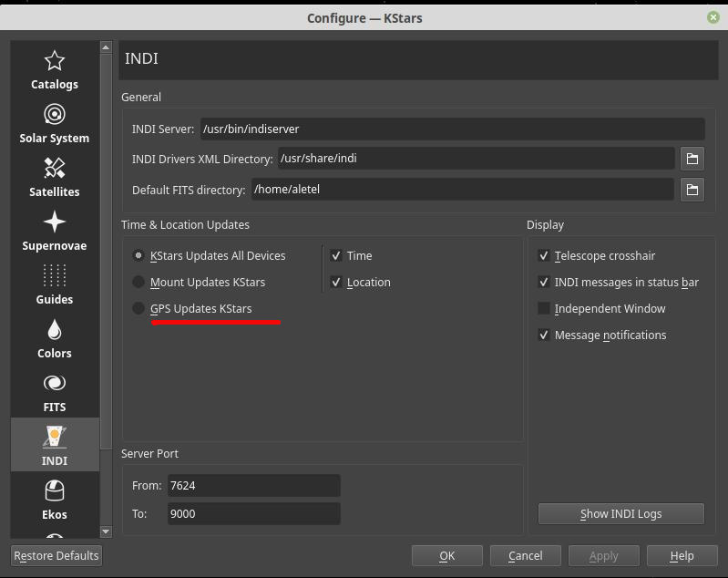
Task: Click the OK button
Action: [x=447, y=556]
